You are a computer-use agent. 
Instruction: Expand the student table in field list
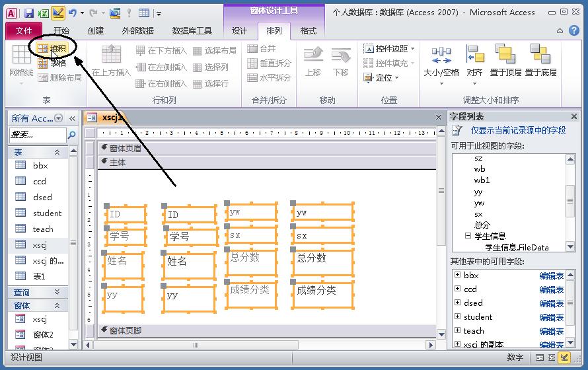(457, 316)
